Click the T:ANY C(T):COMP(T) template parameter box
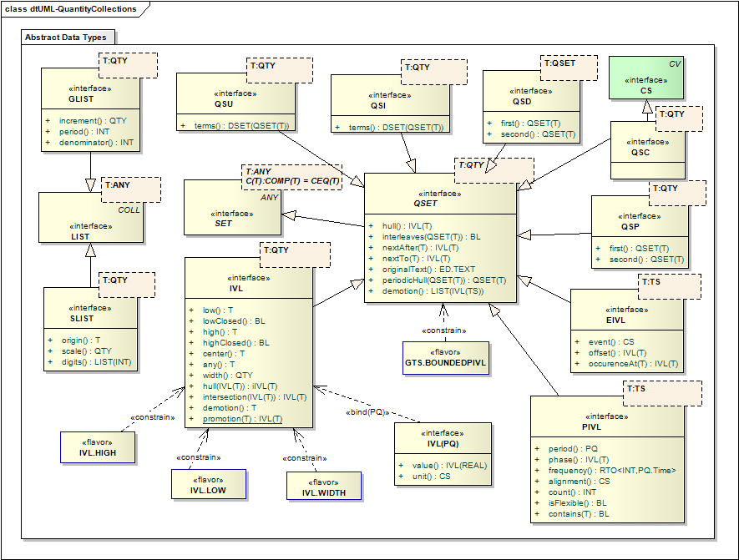Screen dimensions: 739x560 tap(291, 177)
